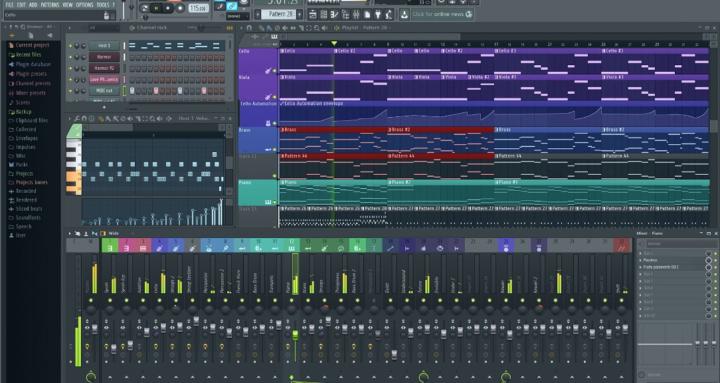This screenshot has width=720, height=383.
Task: Open the PATTERNS menu
Action: click(x=50, y=5)
